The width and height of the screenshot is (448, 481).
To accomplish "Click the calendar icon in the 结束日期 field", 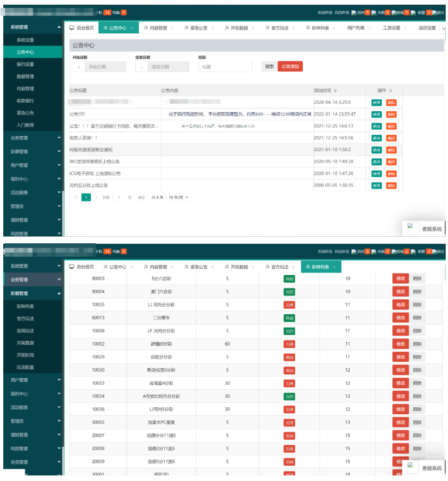I will click(x=142, y=67).
